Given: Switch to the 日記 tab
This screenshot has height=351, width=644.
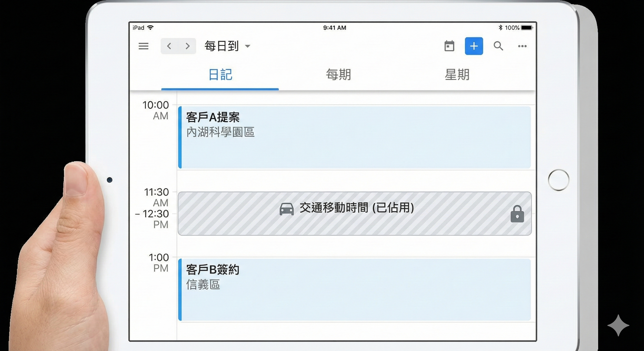Looking at the screenshot, I should pos(220,75).
